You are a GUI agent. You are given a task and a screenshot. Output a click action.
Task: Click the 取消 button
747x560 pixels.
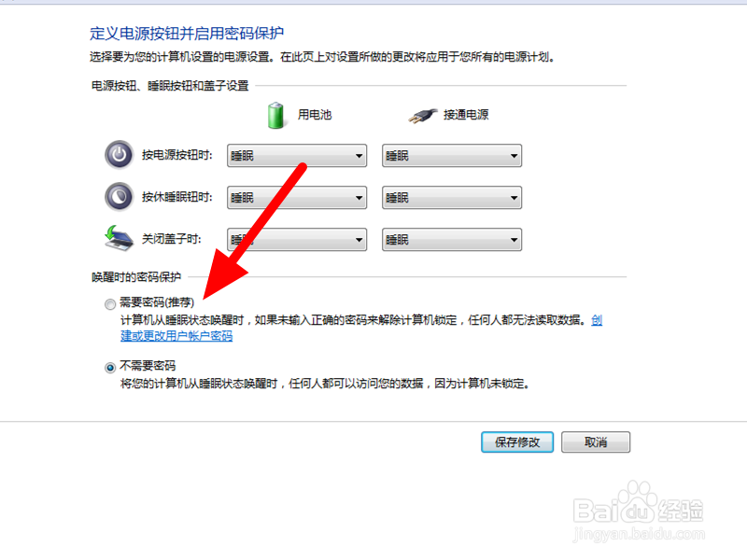point(596,442)
